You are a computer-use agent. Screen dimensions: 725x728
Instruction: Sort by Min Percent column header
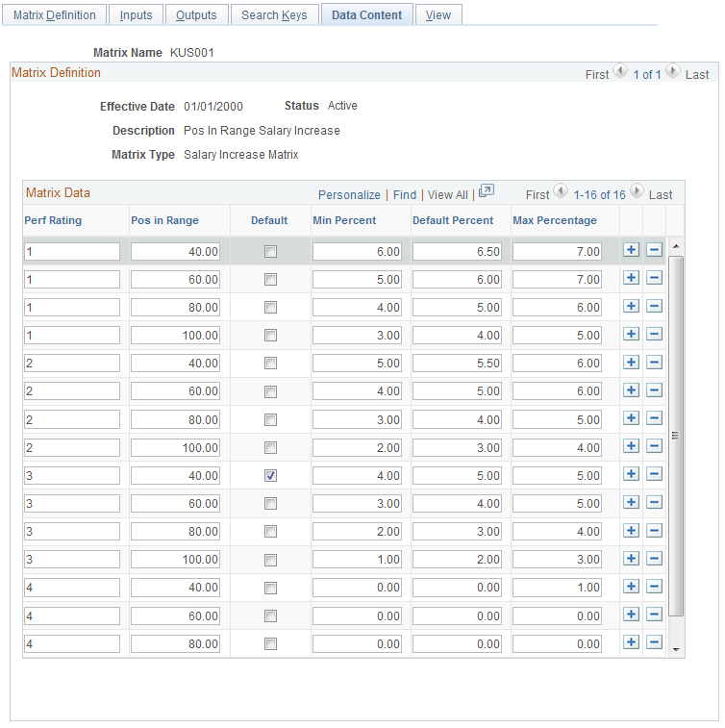point(344,220)
